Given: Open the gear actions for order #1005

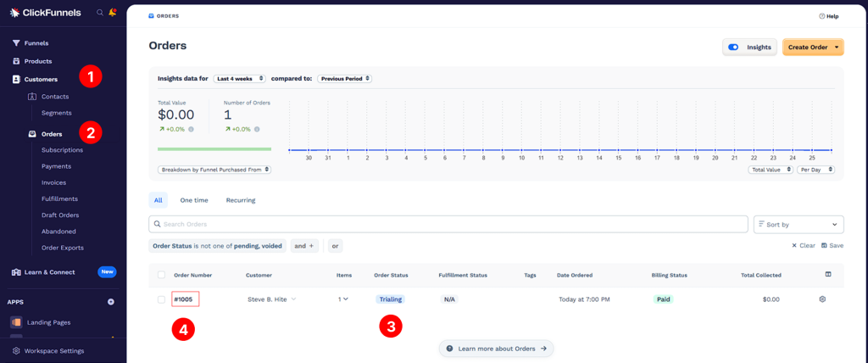Looking at the screenshot, I should point(822,299).
